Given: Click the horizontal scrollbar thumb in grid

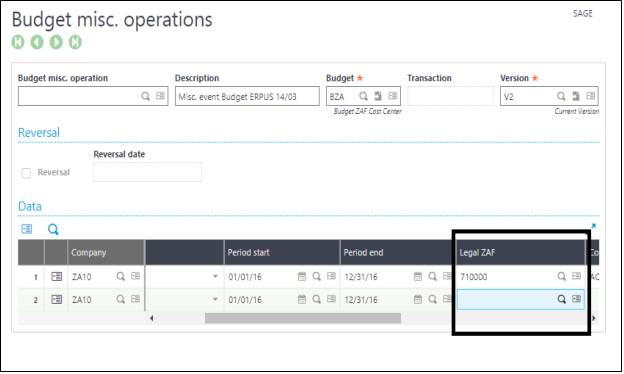Looking at the screenshot, I should click(303, 318).
